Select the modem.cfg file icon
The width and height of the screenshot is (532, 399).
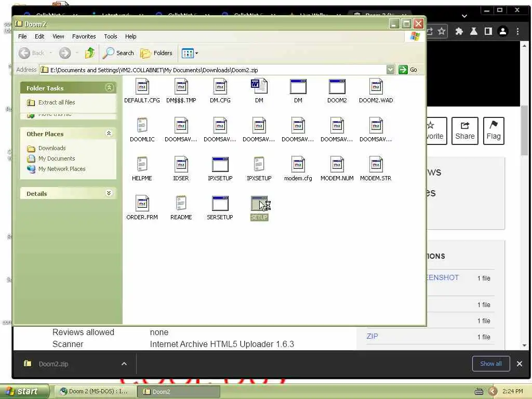(298, 164)
